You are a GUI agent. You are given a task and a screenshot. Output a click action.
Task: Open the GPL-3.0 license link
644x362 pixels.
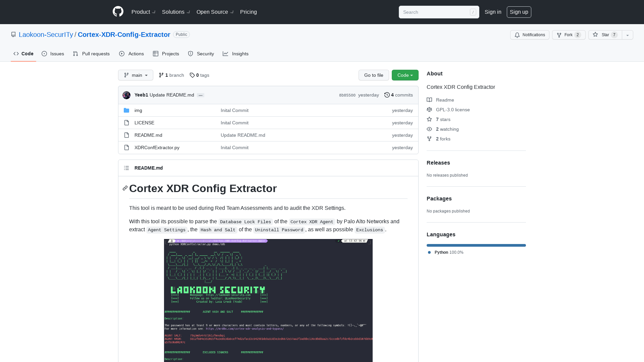pos(453,110)
